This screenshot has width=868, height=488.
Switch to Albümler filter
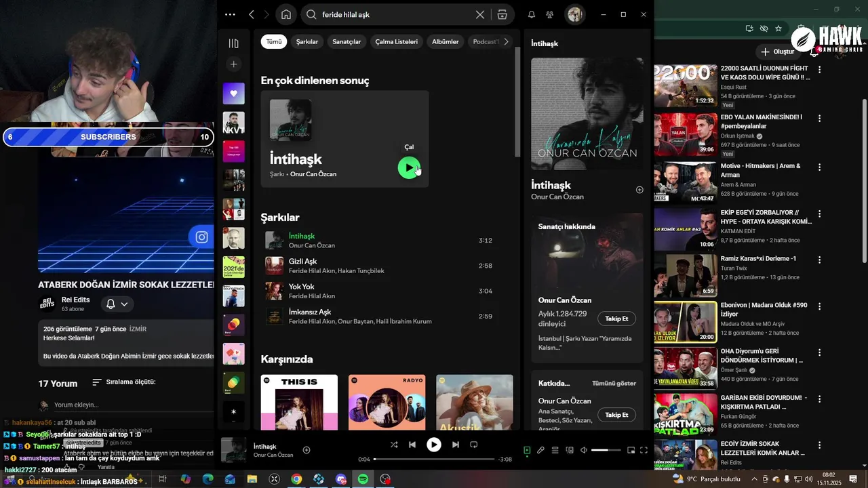click(446, 41)
